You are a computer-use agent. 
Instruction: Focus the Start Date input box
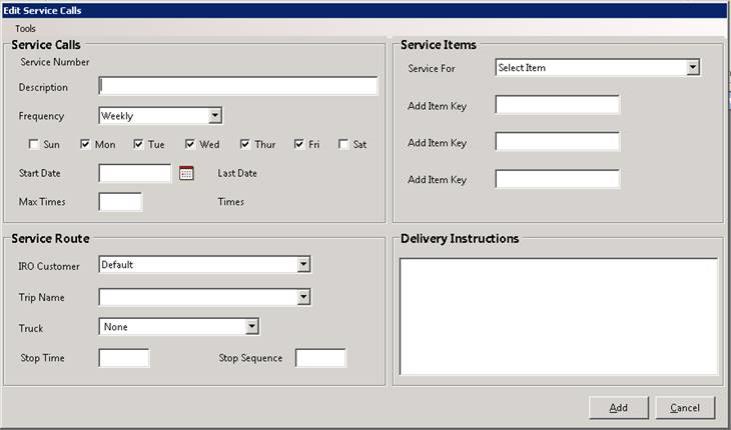(135, 174)
